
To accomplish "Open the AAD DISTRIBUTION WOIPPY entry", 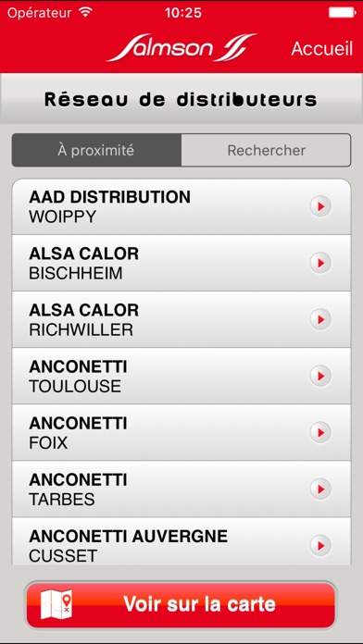I will click(x=181, y=206).
